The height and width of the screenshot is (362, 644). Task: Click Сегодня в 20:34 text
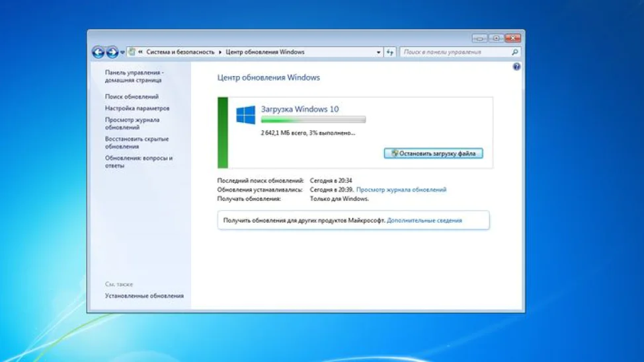tap(331, 180)
